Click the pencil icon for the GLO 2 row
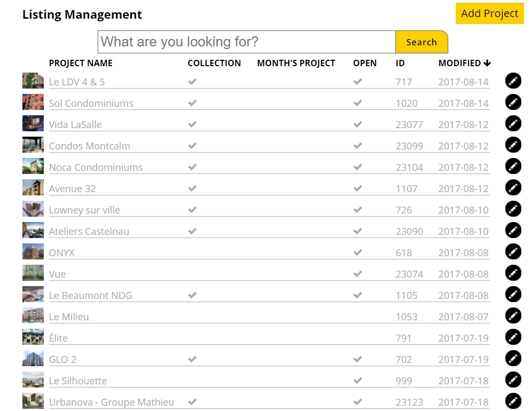This screenshot has height=411, width=532. tap(513, 358)
